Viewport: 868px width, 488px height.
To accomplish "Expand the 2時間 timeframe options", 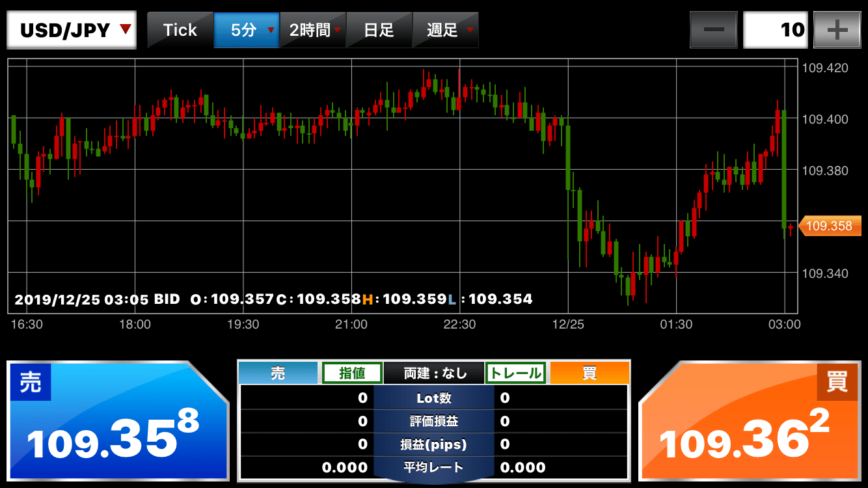I will pos(313,30).
